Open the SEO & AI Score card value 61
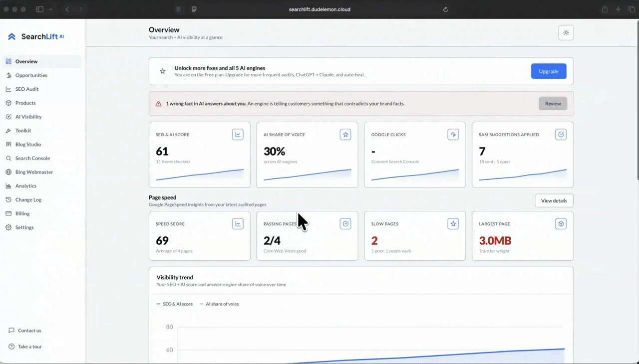Screen dimensions: 639x364 (x=162, y=151)
